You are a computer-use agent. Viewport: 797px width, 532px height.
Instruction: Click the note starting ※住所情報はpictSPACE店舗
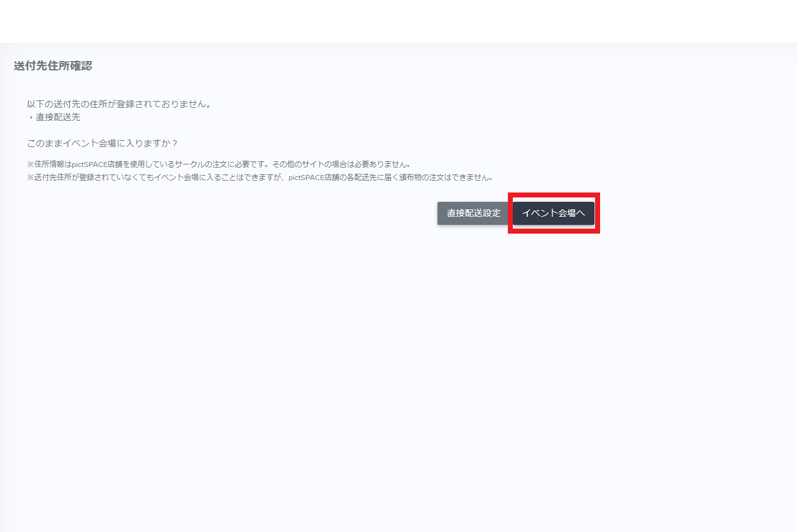coord(219,164)
